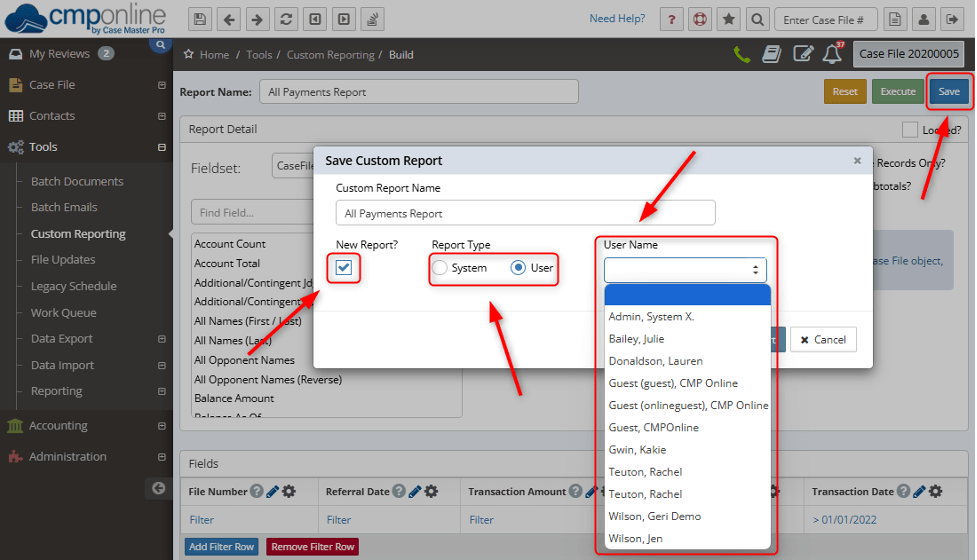The image size is (977, 560).
Task: Expand the Accounting sidebar section
Action: click(161, 426)
